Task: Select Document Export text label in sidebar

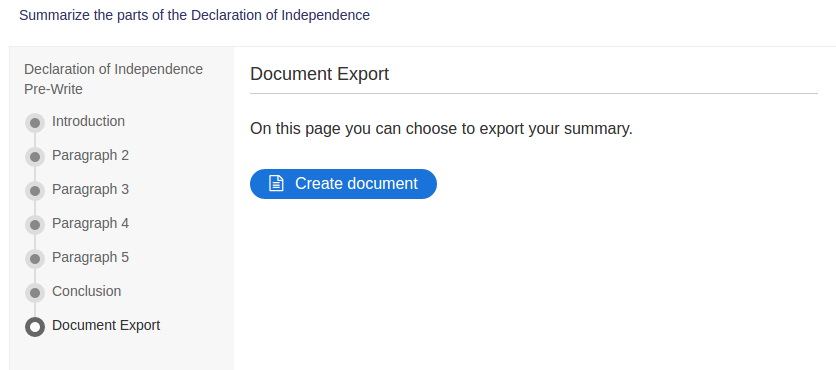Action: point(106,325)
